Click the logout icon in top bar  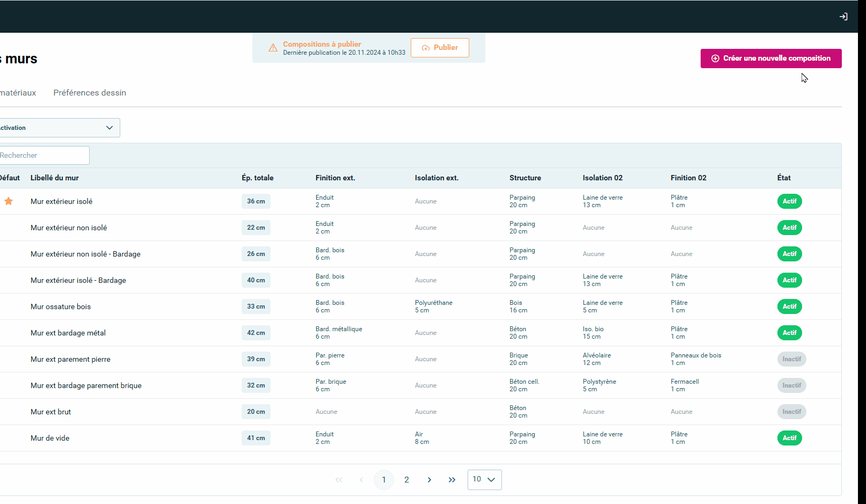click(843, 17)
